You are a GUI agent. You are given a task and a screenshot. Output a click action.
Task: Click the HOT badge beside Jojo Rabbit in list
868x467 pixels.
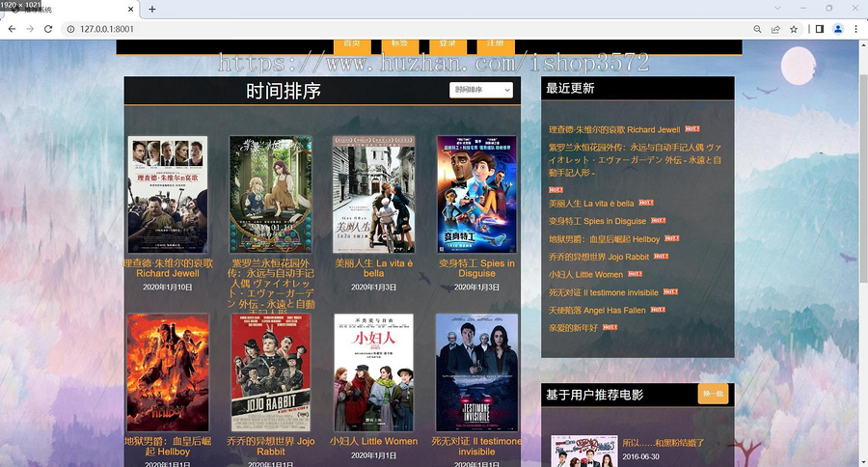point(661,256)
